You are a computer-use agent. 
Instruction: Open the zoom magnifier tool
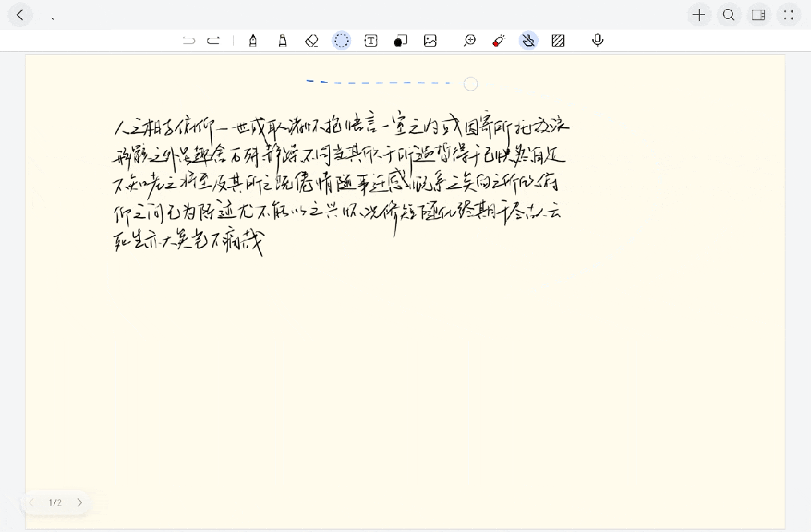(470, 41)
